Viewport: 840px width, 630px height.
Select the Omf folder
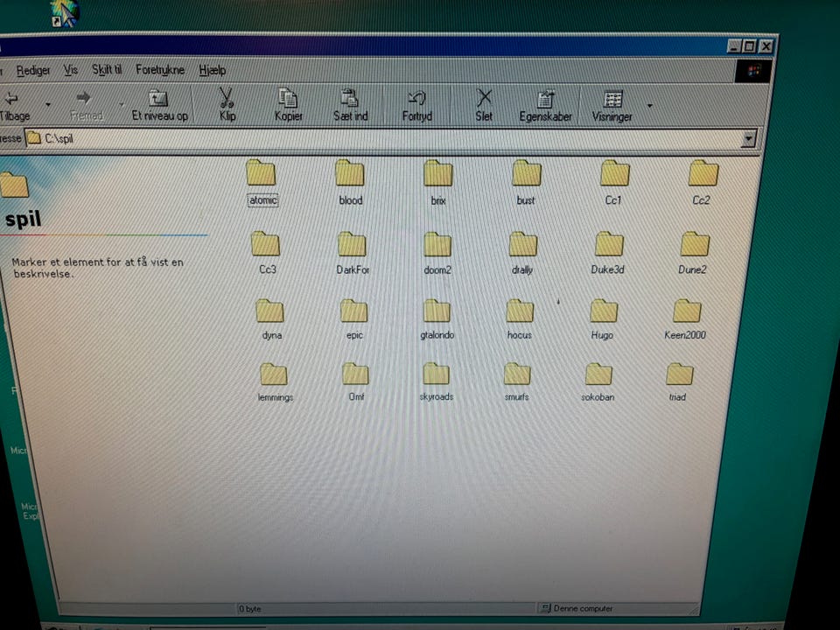point(356,382)
